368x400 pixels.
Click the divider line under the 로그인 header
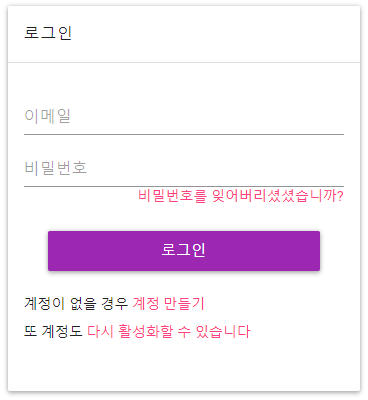click(184, 62)
